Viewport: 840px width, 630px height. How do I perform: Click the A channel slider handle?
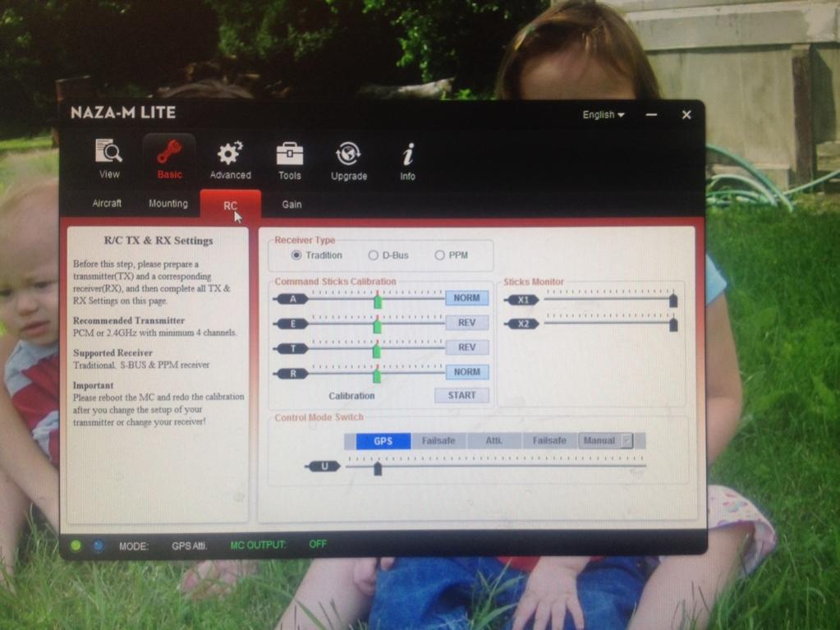pyautogui.click(x=378, y=301)
